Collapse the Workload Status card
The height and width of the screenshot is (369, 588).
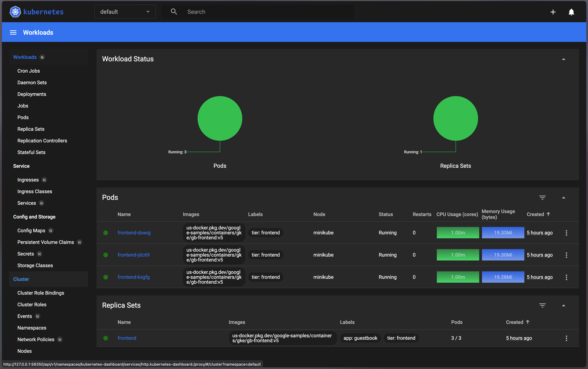click(x=564, y=59)
